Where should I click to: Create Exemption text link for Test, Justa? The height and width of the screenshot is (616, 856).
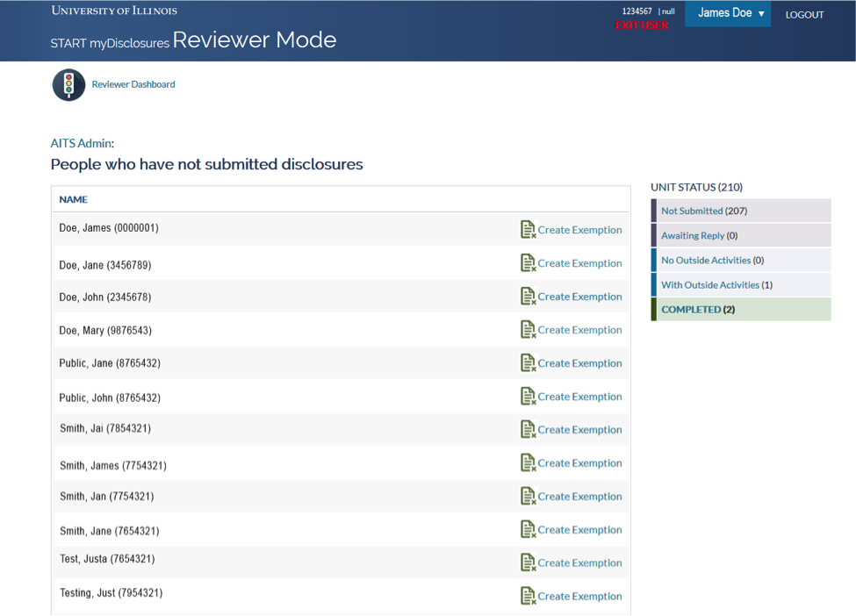pos(579,563)
